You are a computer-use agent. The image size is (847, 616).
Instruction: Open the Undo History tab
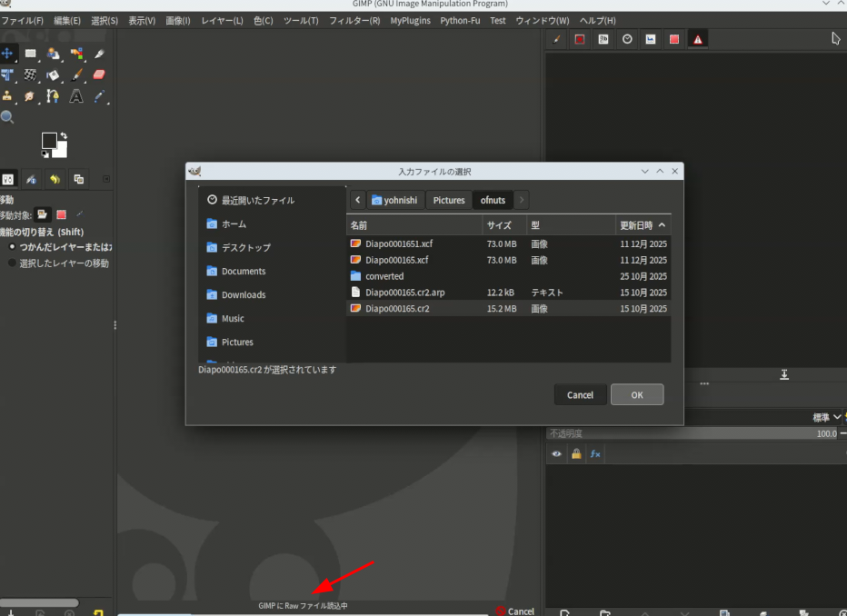point(55,179)
